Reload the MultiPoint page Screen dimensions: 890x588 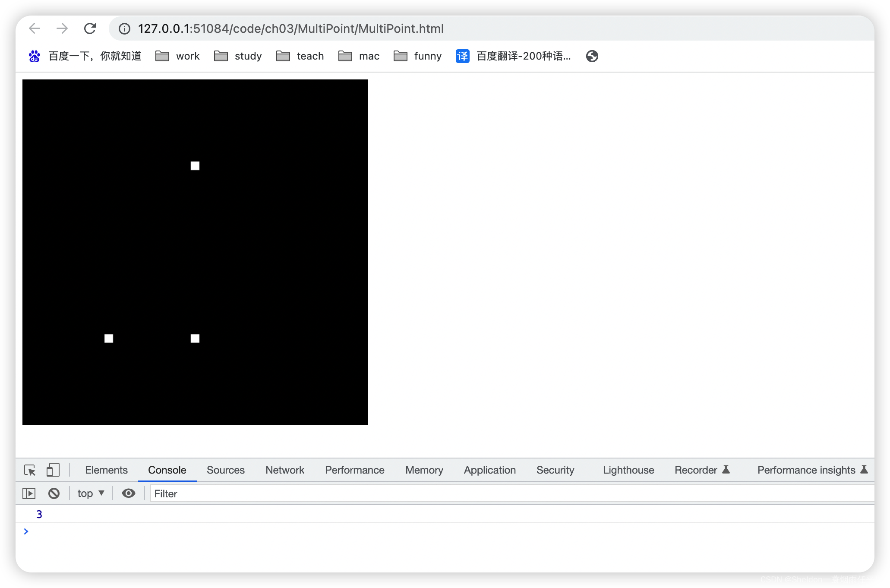pyautogui.click(x=90, y=28)
